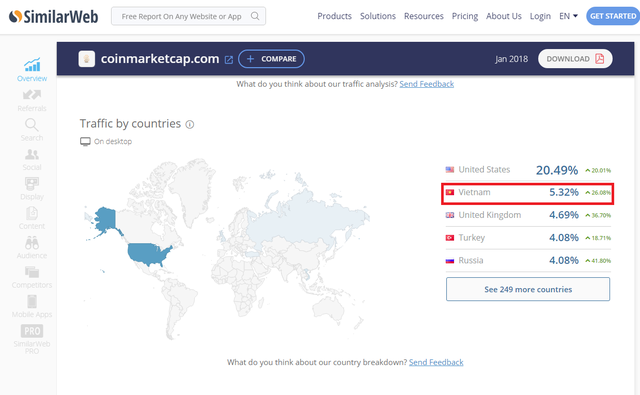Expand the EN language dropdown
The image size is (640, 395).
point(569,16)
